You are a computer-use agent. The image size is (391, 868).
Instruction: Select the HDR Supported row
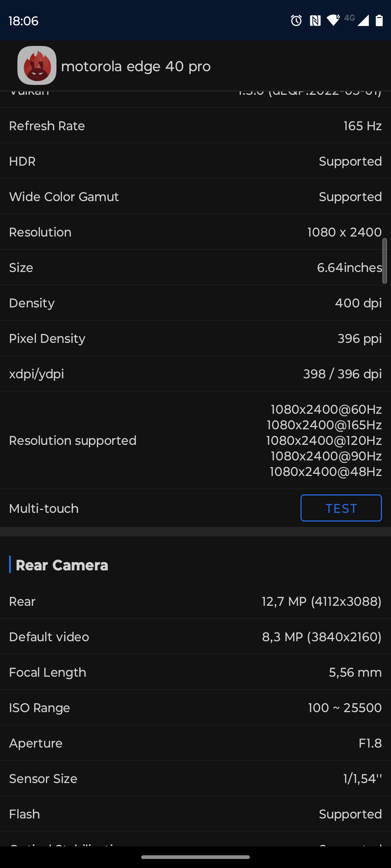pos(195,161)
